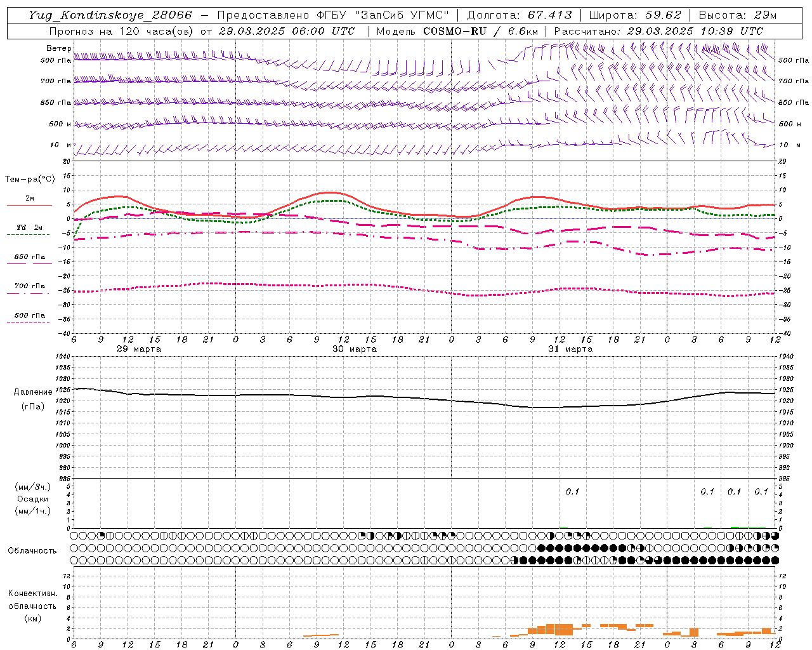The height and width of the screenshot is (650, 812).
Task: Click the dotted line sample under legend 500 гПа
Action: tap(29, 323)
